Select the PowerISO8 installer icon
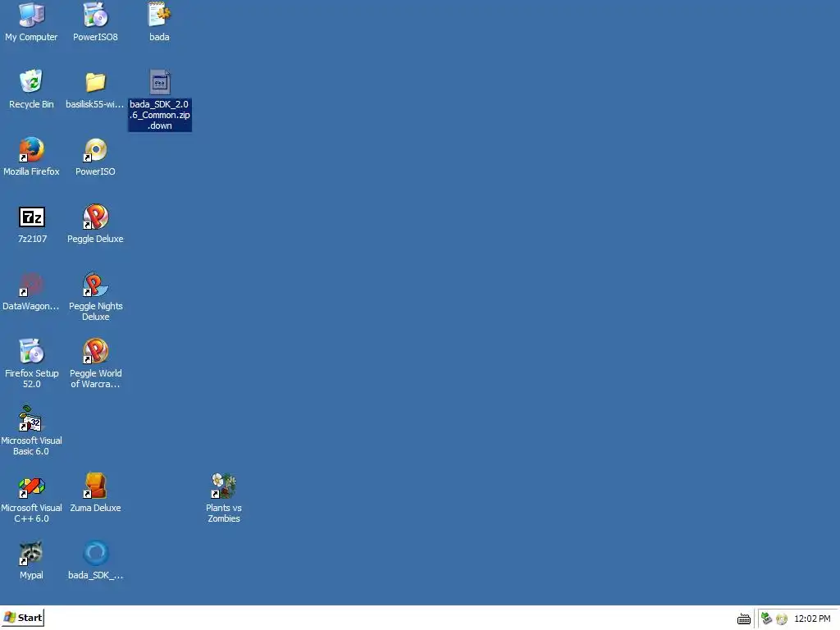840x630 pixels. pos(95,15)
